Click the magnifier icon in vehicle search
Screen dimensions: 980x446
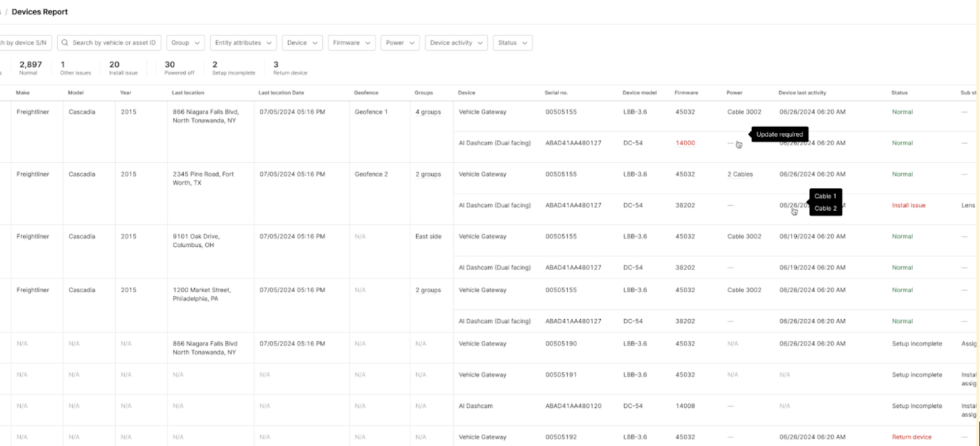65,43
